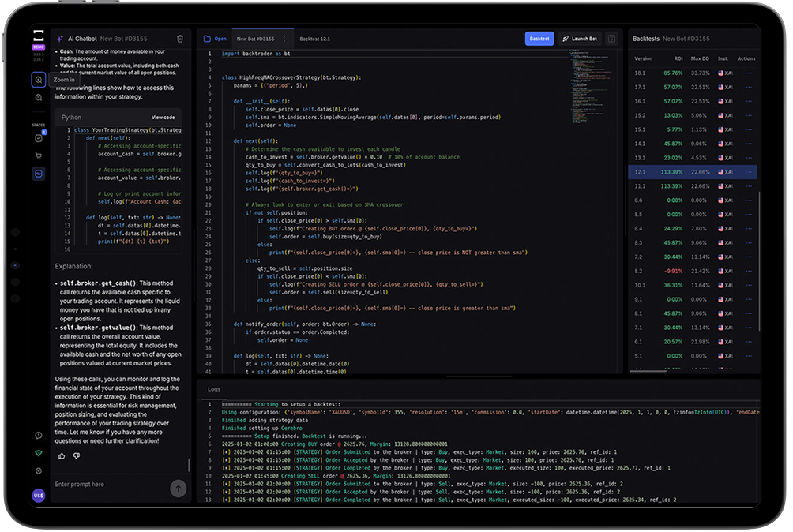The image size is (793, 532).
Task: Open the shopping cart marketplace icon
Action: coord(39,155)
